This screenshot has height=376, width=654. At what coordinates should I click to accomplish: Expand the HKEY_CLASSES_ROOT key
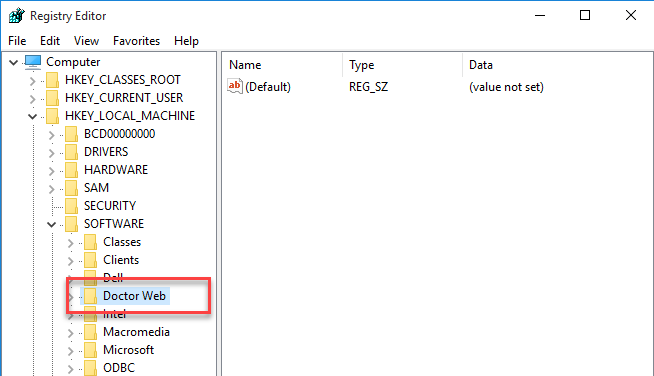point(33,81)
